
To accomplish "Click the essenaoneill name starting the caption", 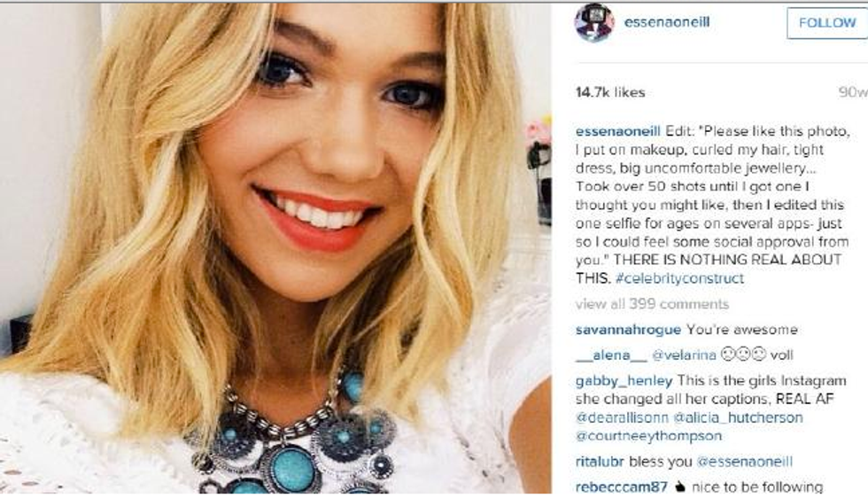I will [x=618, y=131].
